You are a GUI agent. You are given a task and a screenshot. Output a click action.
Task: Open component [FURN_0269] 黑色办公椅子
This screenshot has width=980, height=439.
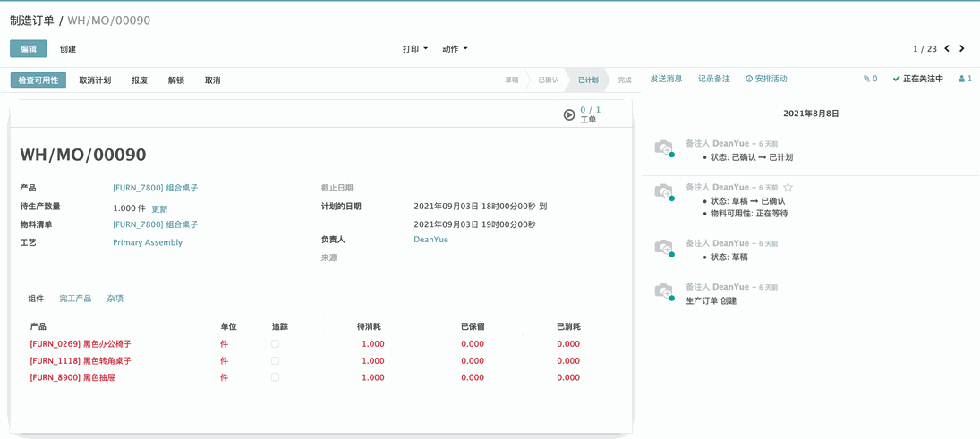pos(81,344)
